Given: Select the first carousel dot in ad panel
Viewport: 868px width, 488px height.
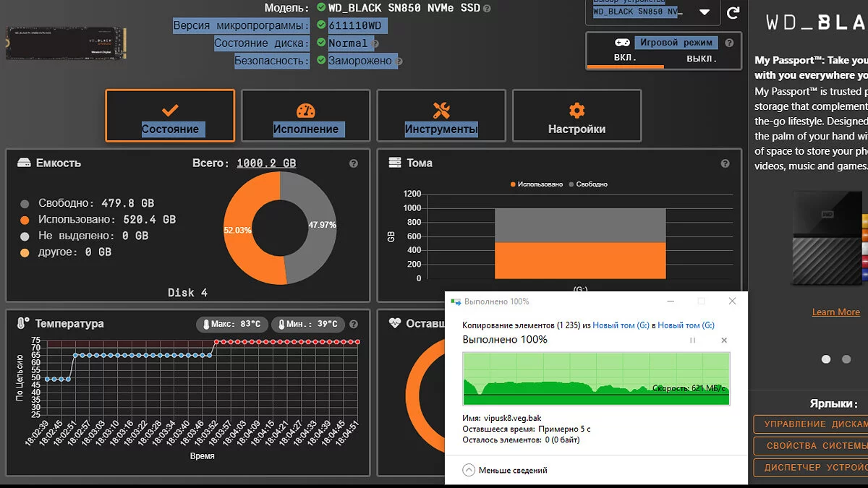Looking at the screenshot, I should [826, 359].
